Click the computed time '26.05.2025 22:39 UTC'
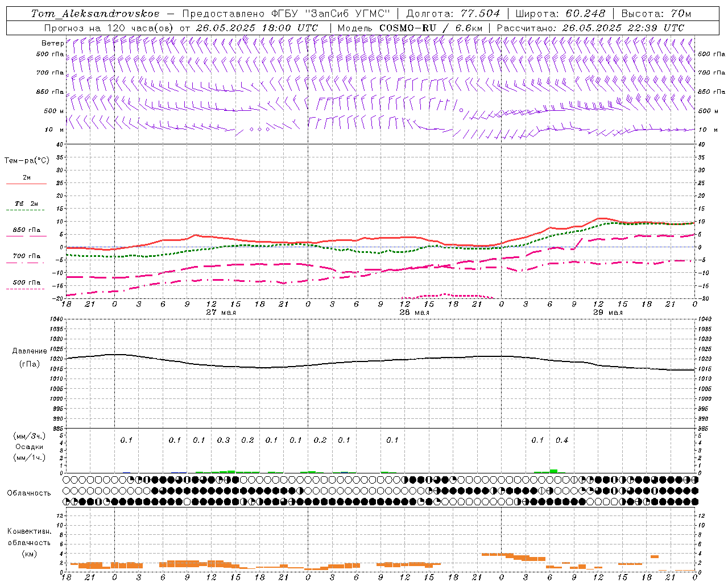Viewport: 728px width, 582px height. [x=623, y=28]
